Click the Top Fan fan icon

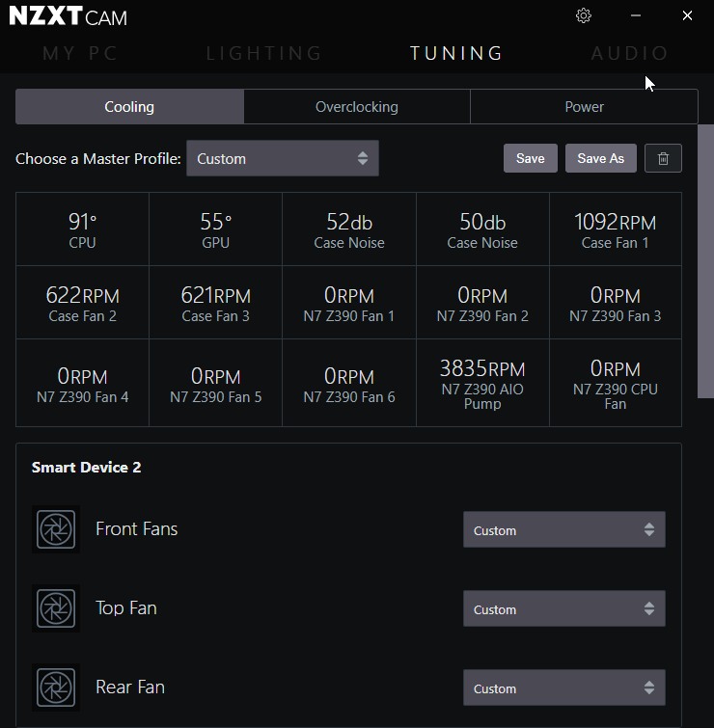(x=56, y=608)
